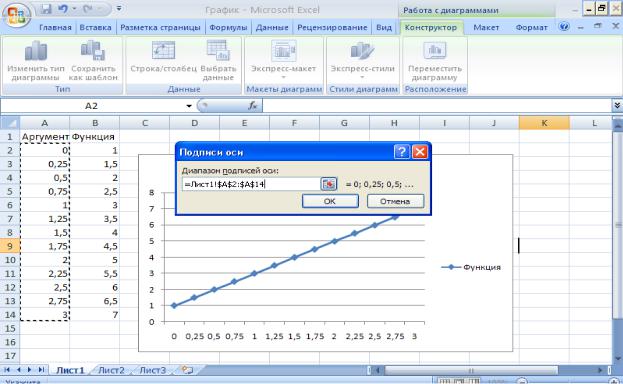Go to next sheet navigation arrow
Viewport: 623px width, 384px height.
(x=29, y=370)
